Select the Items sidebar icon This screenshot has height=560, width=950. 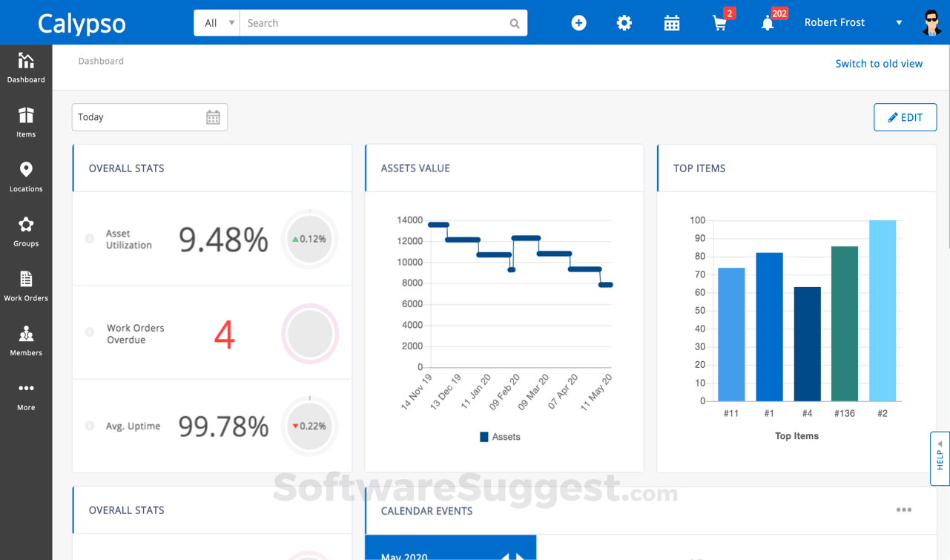coord(26,121)
